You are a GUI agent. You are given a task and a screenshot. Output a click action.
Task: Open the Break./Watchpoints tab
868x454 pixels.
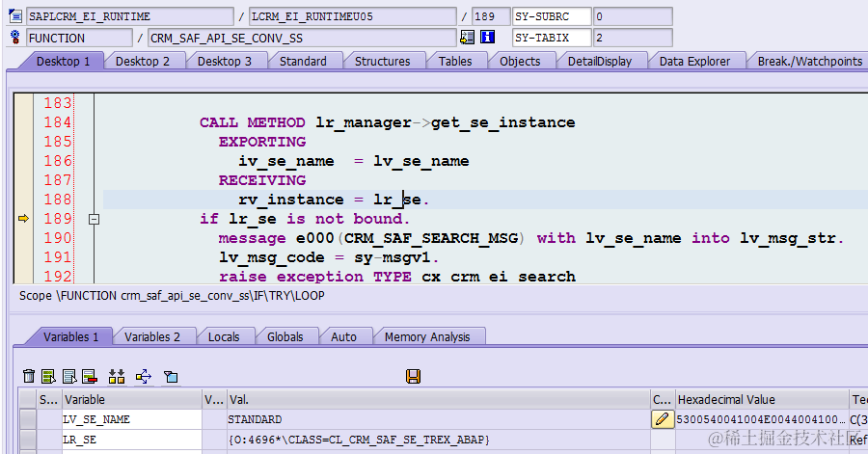coord(809,61)
